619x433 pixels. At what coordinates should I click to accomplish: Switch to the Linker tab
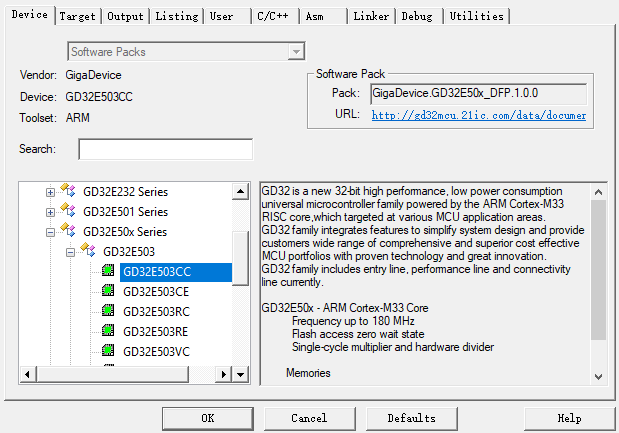tap(371, 16)
